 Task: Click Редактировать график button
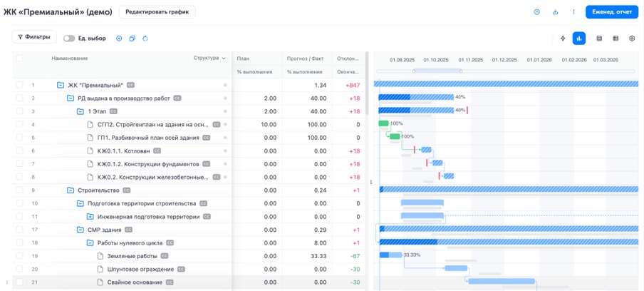(x=156, y=12)
